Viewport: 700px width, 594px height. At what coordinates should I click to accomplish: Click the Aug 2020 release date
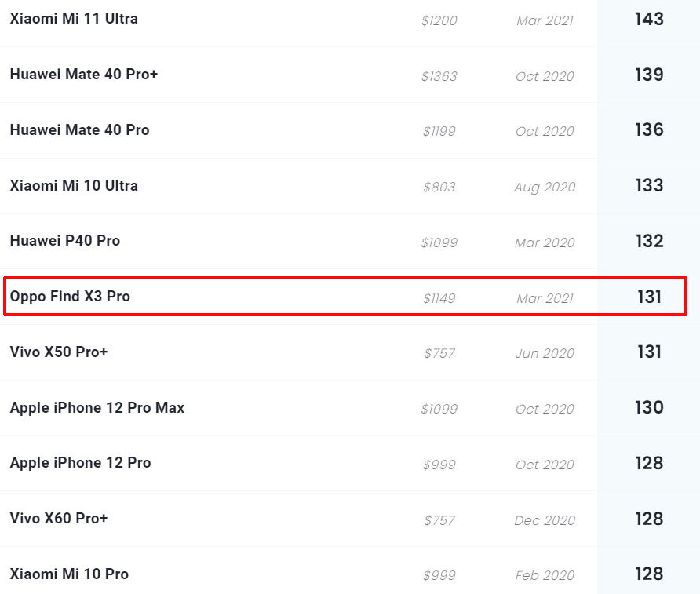(545, 187)
